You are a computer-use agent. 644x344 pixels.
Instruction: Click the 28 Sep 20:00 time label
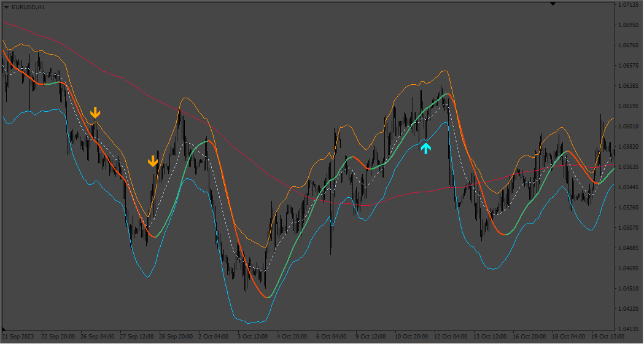tap(176, 337)
